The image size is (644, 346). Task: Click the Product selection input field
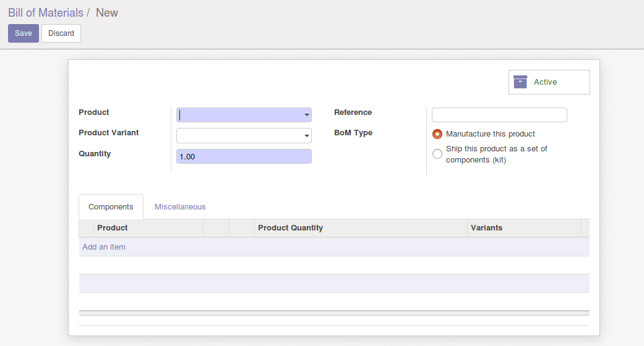click(x=239, y=115)
